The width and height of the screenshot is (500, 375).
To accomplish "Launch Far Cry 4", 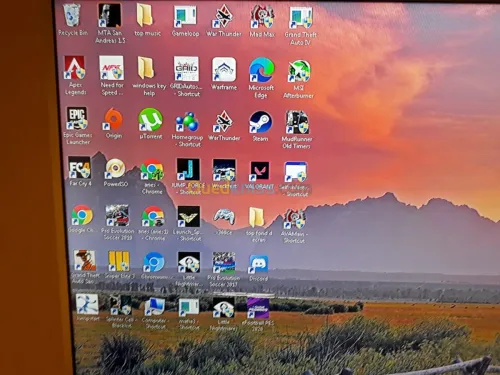I will click(x=79, y=168).
